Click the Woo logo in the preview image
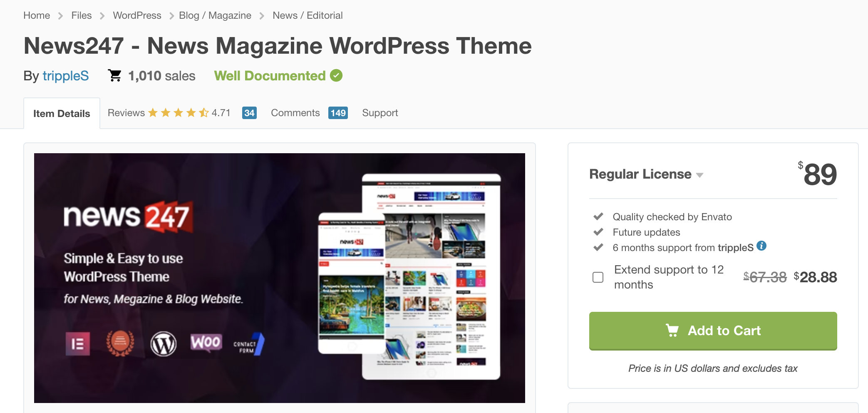868x413 pixels. point(206,342)
